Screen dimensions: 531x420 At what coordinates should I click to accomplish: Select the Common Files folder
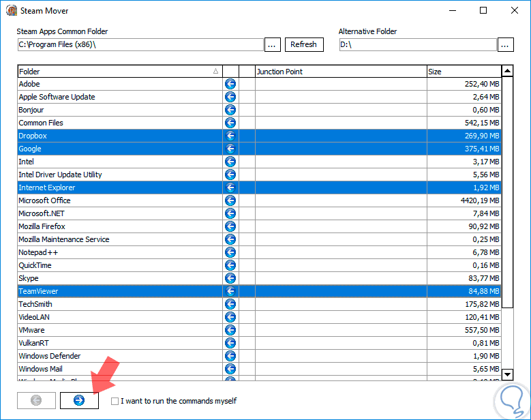[x=260, y=123]
